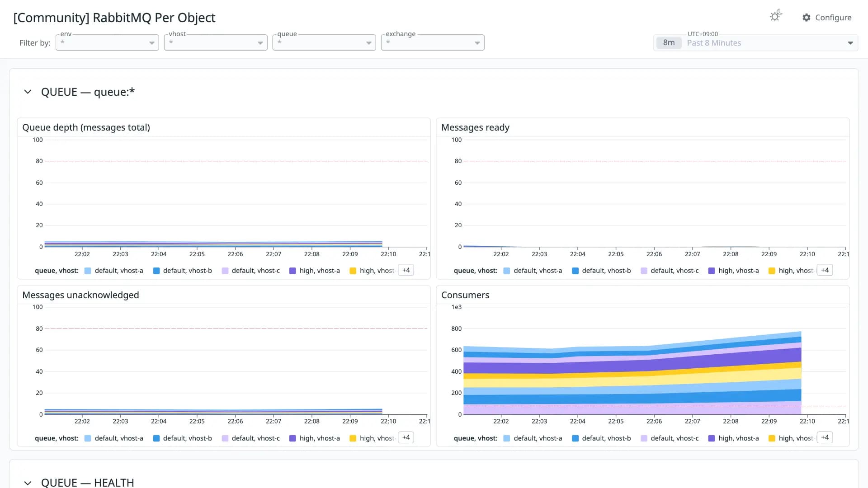Show +4 more legend entries in Queue depth
Viewport: 868px width, 488px height.
click(x=406, y=270)
